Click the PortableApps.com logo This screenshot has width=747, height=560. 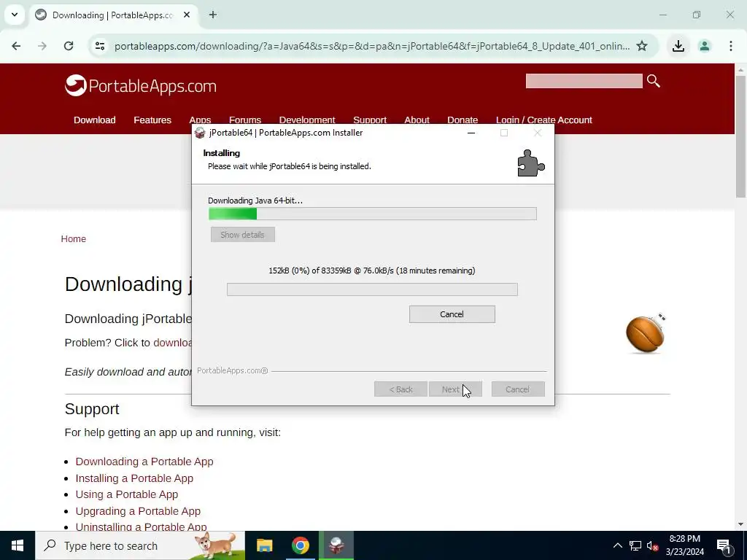pyautogui.click(x=141, y=86)
